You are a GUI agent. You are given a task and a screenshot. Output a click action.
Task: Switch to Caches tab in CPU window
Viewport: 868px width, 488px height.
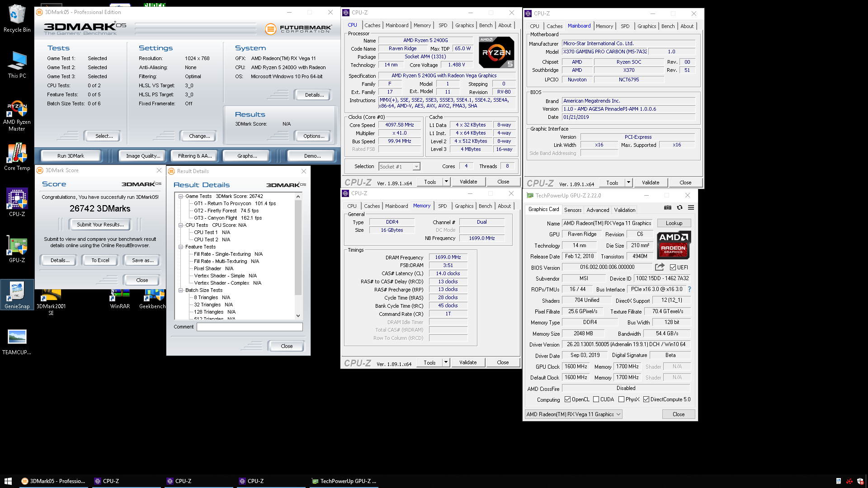(372, 25)
